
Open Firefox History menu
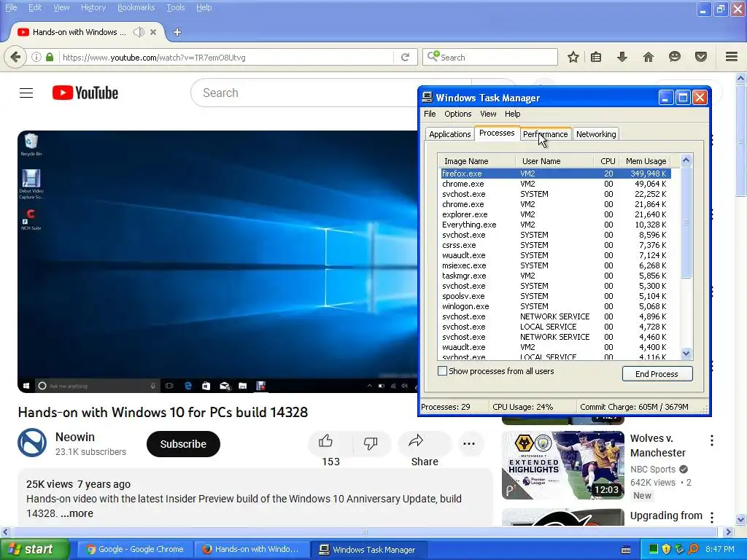(93, 7)
